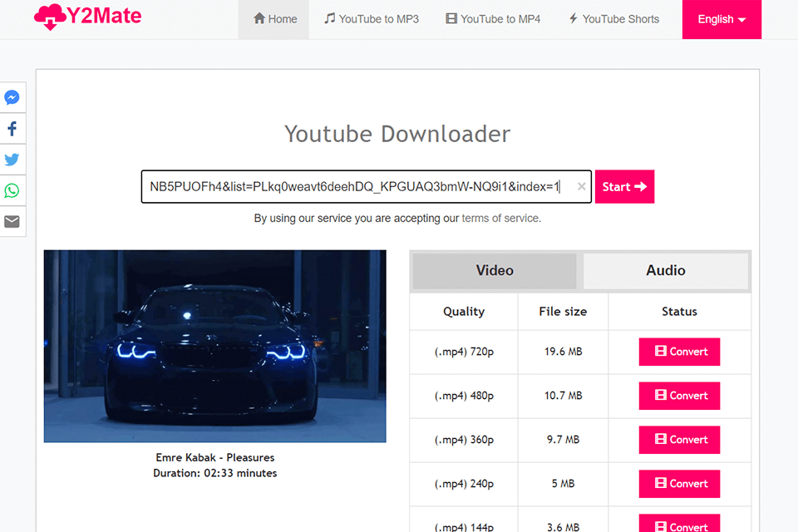Screen dimensions: 798x532
Task: Click the '(.mp4) 480p' quality cell
Action: (x=464, y=396)
